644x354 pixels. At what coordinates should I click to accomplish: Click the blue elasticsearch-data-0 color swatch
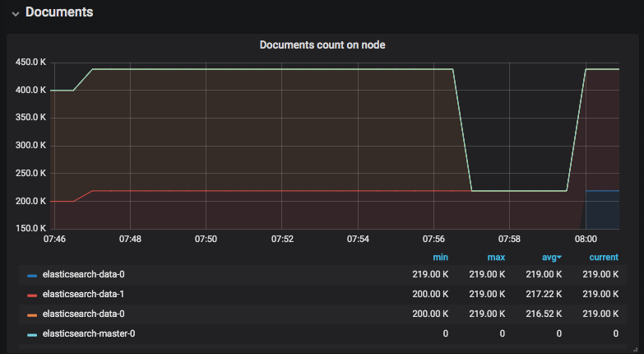coord(32,275)
